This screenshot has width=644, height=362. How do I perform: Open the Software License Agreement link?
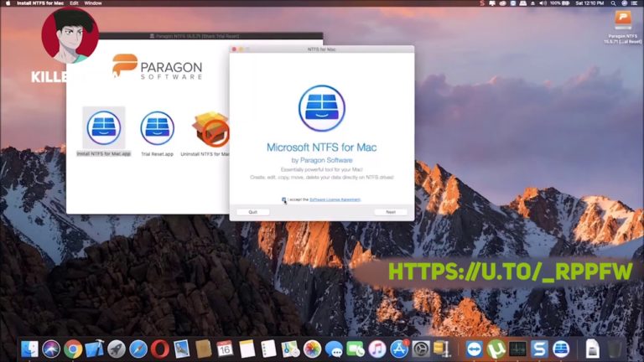tap(335, 199)
